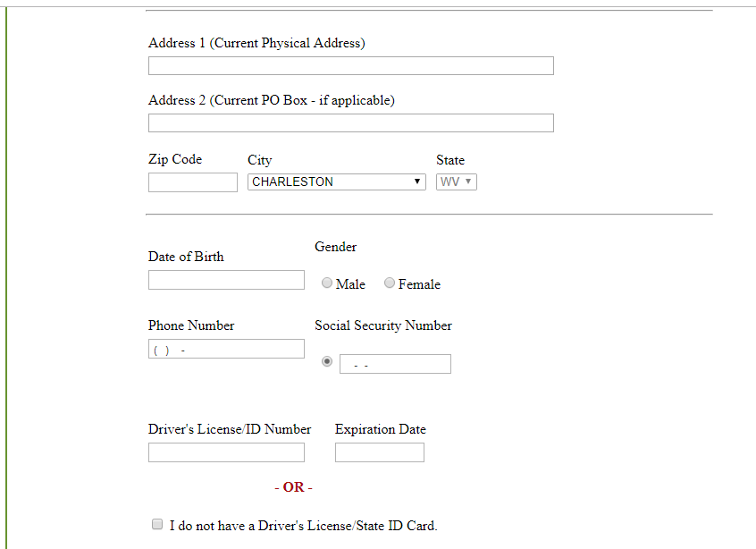This screenshot has width=756, height=549.
Task: Select the radio button beside the SSN field
Action: (x=327, y=361)
